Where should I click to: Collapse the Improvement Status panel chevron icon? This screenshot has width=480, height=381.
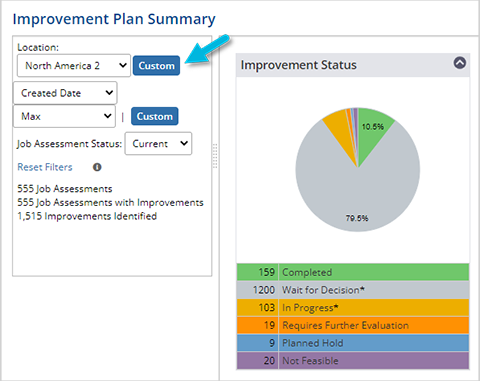[460, 63]
